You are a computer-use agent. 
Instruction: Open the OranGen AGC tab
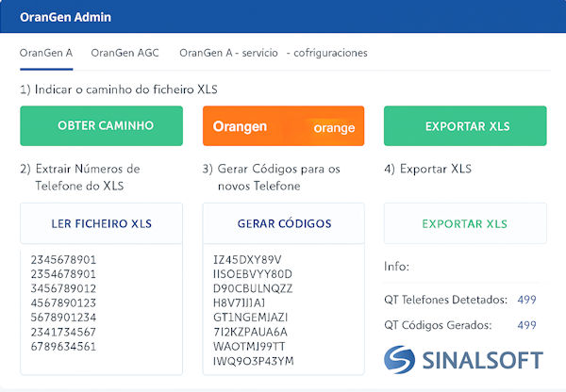[x=125, y=53]
